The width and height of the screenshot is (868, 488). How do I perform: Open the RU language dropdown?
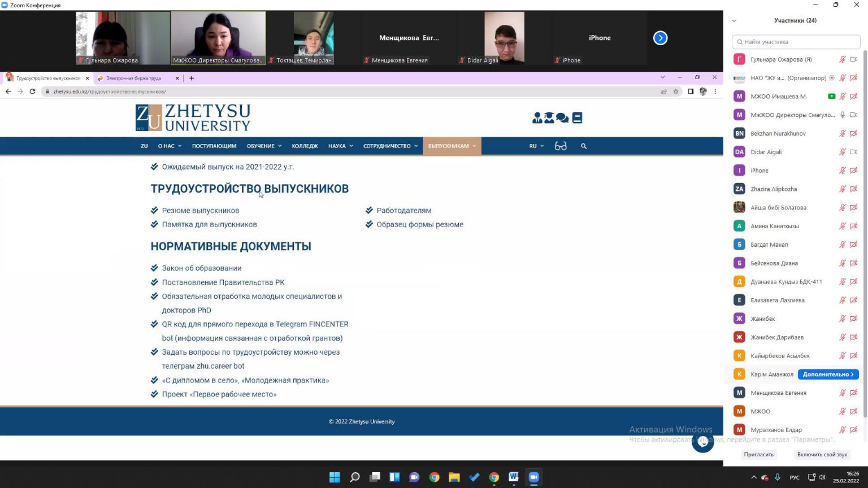pos(536,146)
